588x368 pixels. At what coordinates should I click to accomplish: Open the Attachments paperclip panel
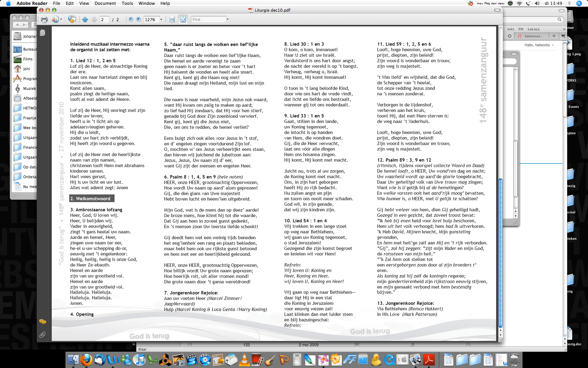pyautogui.click(x=43, y=335)
